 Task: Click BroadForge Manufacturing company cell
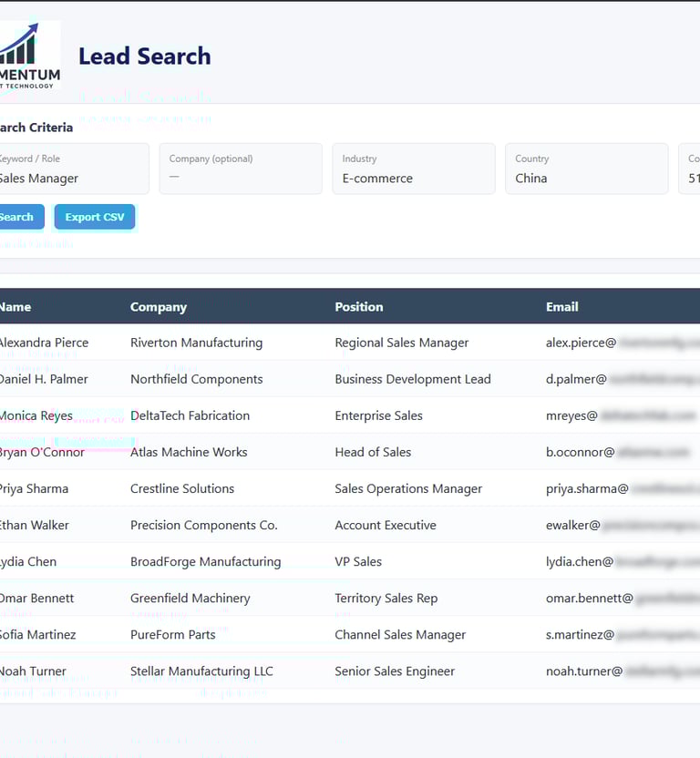206,562
